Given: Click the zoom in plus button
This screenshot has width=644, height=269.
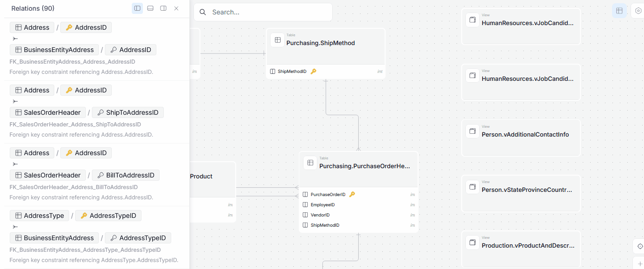Looking at the screenshot, I should click(x=640, y=263).
